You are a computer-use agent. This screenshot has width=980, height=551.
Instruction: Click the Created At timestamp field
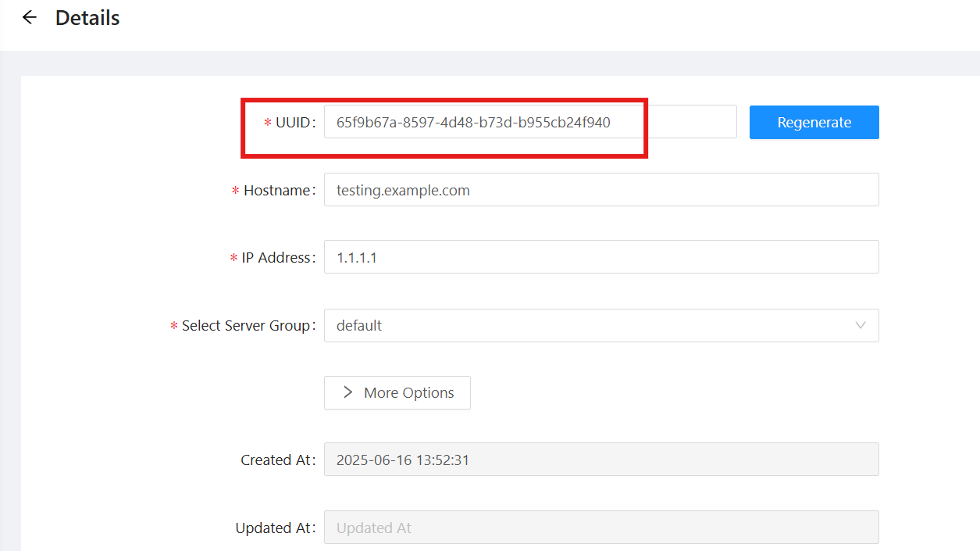pyautogui.click(x=600, y=460)
